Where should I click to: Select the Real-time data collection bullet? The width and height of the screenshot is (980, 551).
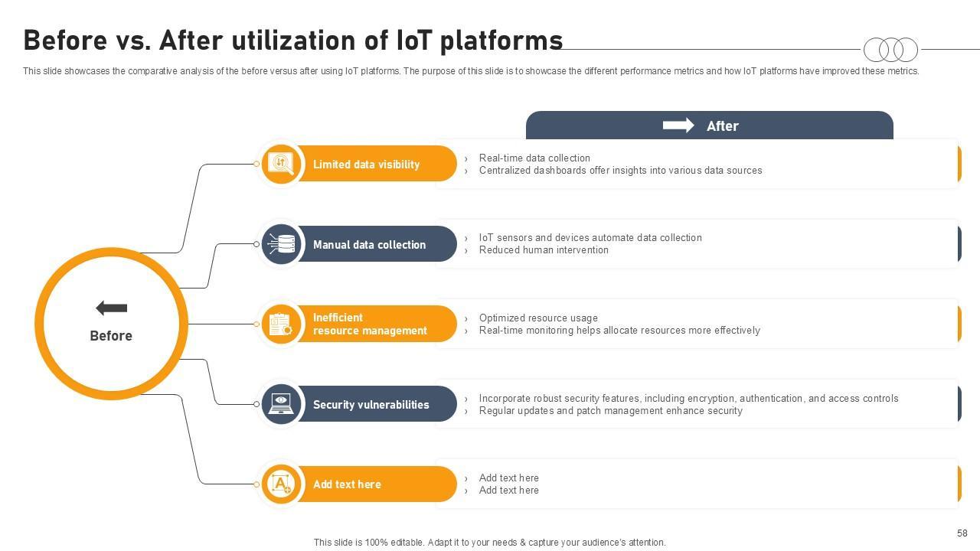tap(534, 158)
